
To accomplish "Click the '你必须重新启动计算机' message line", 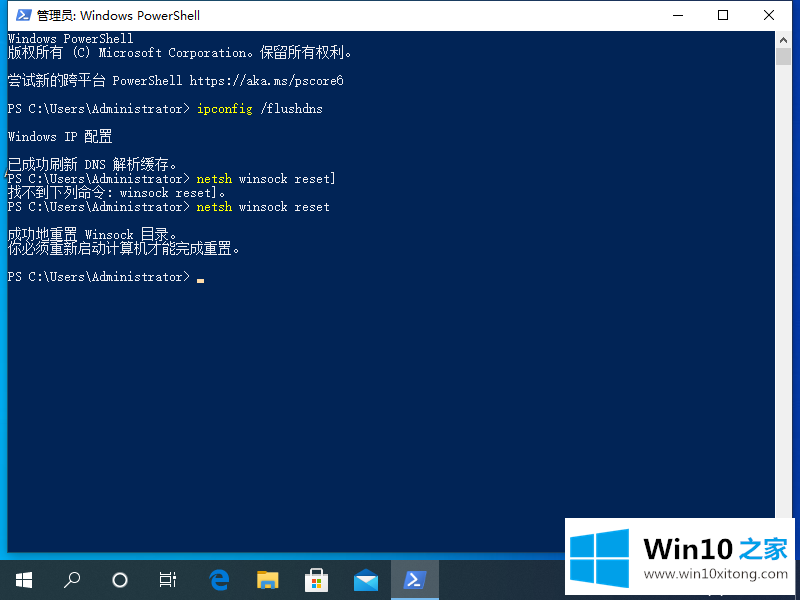I will click(x=123, y=248).
